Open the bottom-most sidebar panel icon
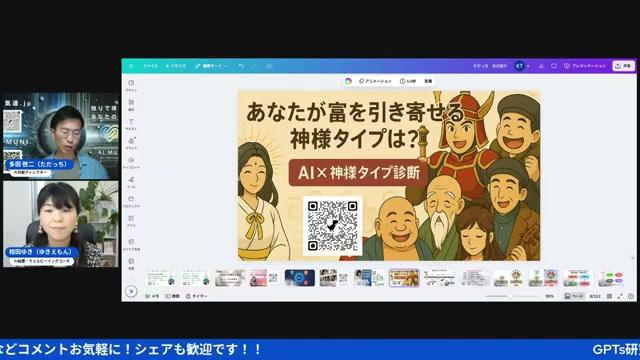This screenshot has height=360, width=640. tap(131, 264)
